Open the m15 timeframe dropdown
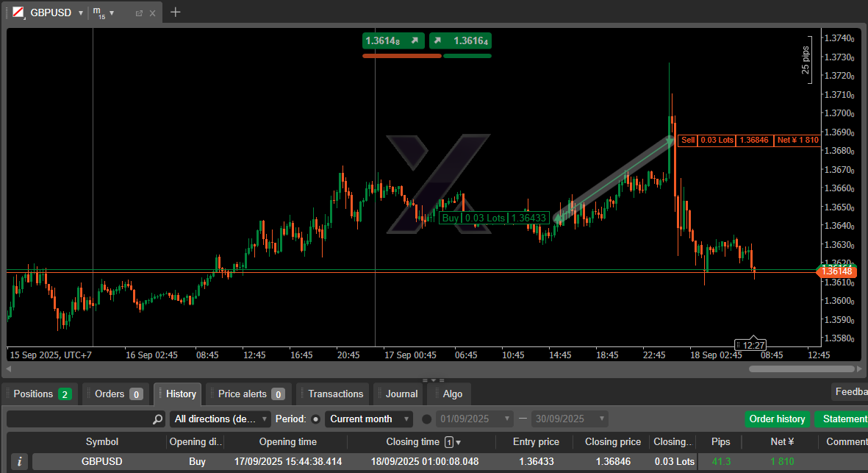Image resolution: width=868 pixels, height=473 pixels. (x=112, y=13)
